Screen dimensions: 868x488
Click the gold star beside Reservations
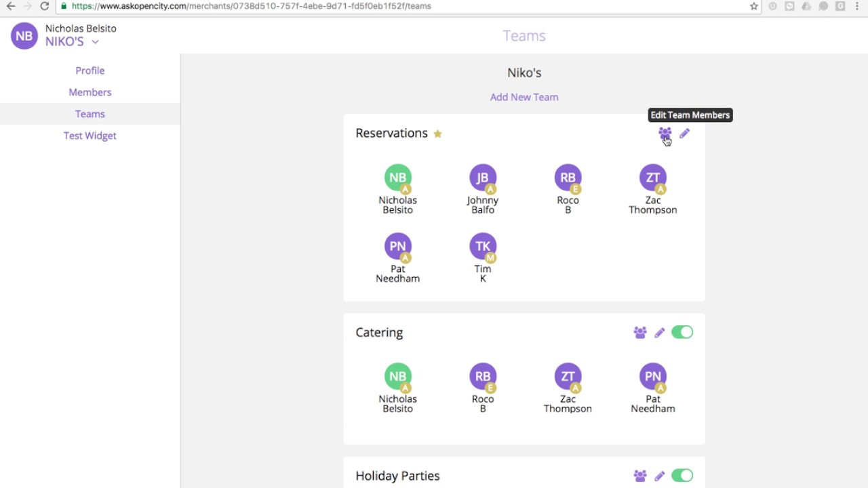(437, 134)
